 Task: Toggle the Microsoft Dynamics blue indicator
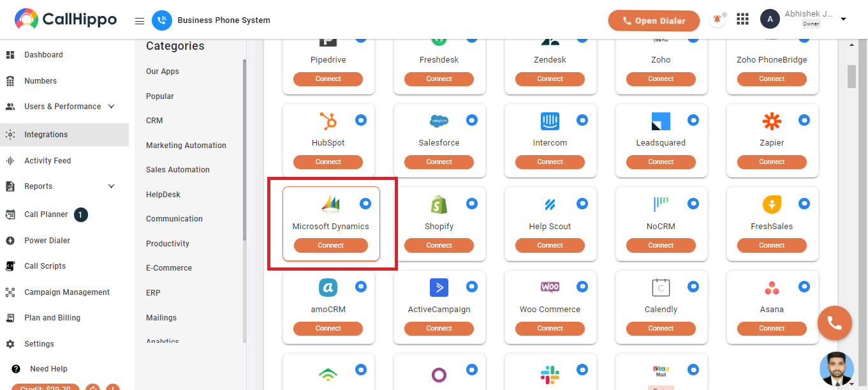pyautogui.click(x=365, y=204)
